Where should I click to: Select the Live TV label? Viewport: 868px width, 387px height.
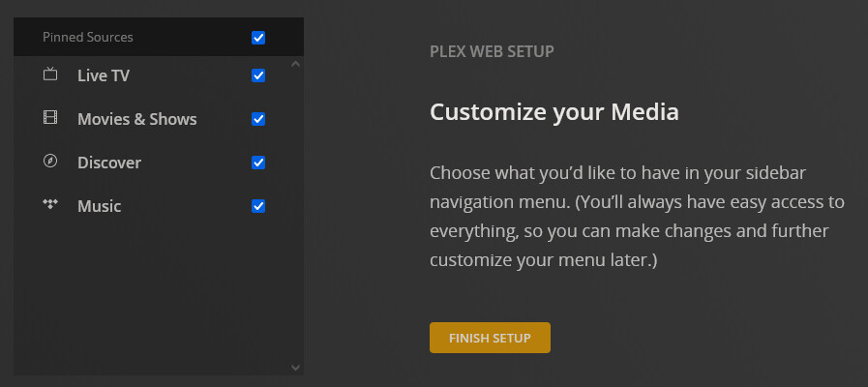pyautogui.click(x=104, y=75)
